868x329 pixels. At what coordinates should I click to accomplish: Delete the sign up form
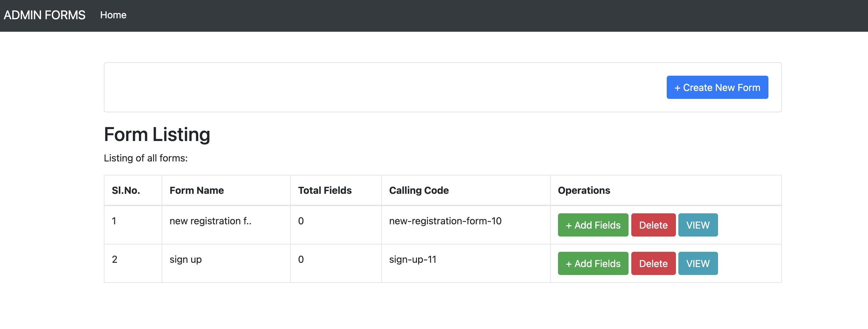[x=653, y=263]
